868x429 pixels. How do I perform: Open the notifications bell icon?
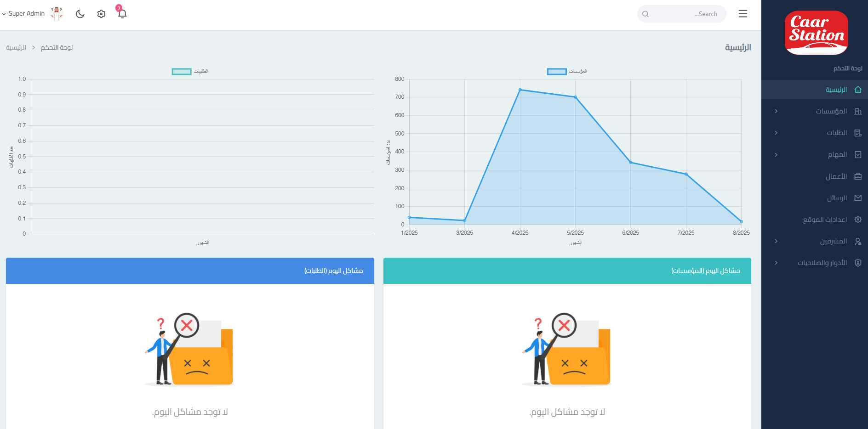click(122, 14)
